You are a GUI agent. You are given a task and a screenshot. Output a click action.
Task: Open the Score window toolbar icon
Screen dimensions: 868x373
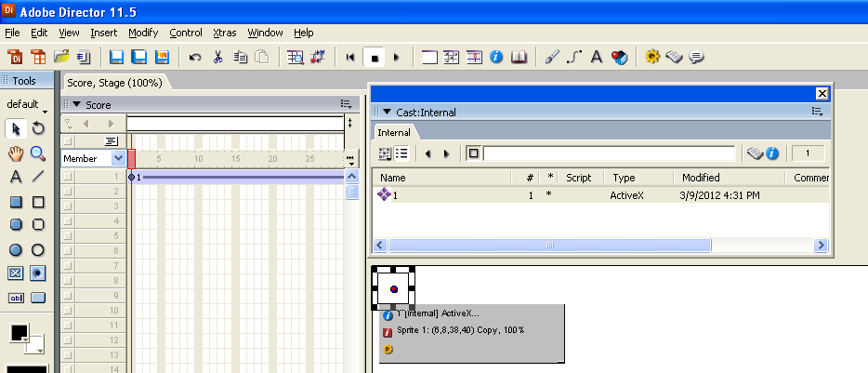[x=474, y=57]
